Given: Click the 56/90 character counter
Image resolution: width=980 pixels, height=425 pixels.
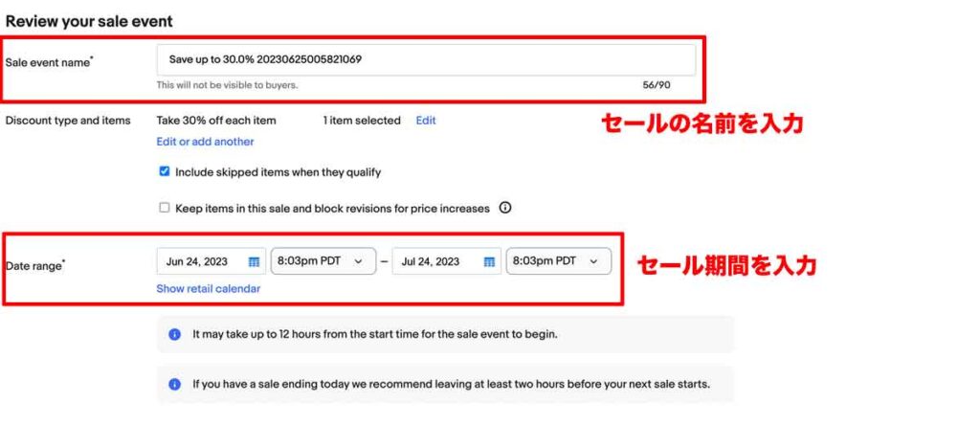Looking at the screenshot, I should click(657, 85).
